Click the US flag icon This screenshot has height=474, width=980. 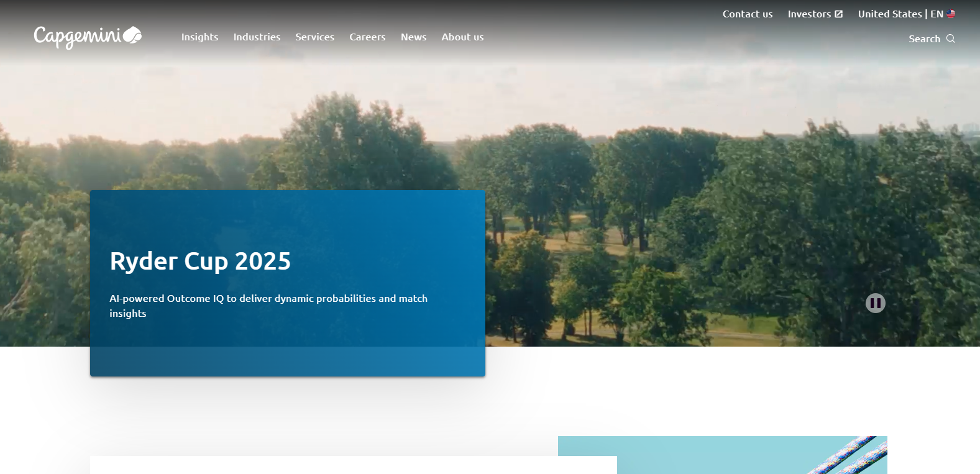(x=951, y=14)
